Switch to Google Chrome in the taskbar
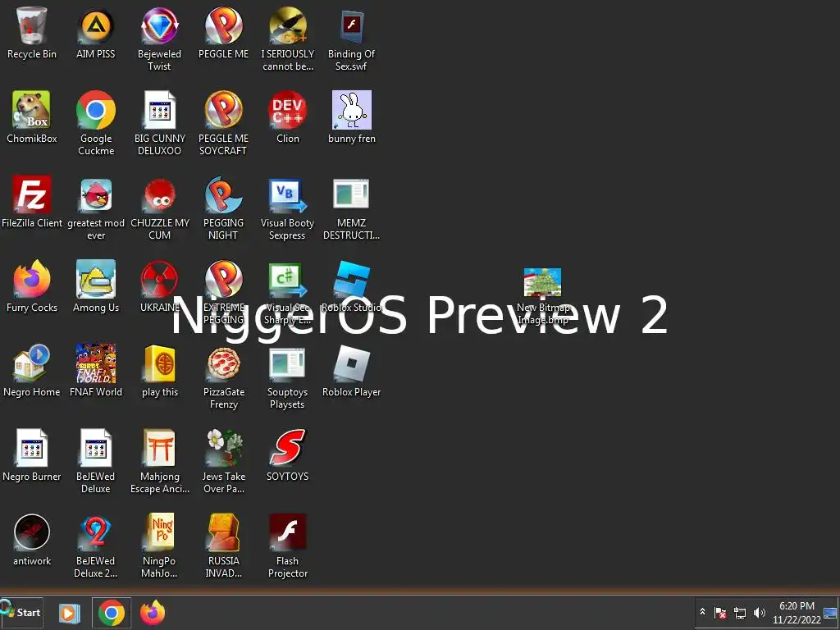840x630 pixels. (112, 613)
